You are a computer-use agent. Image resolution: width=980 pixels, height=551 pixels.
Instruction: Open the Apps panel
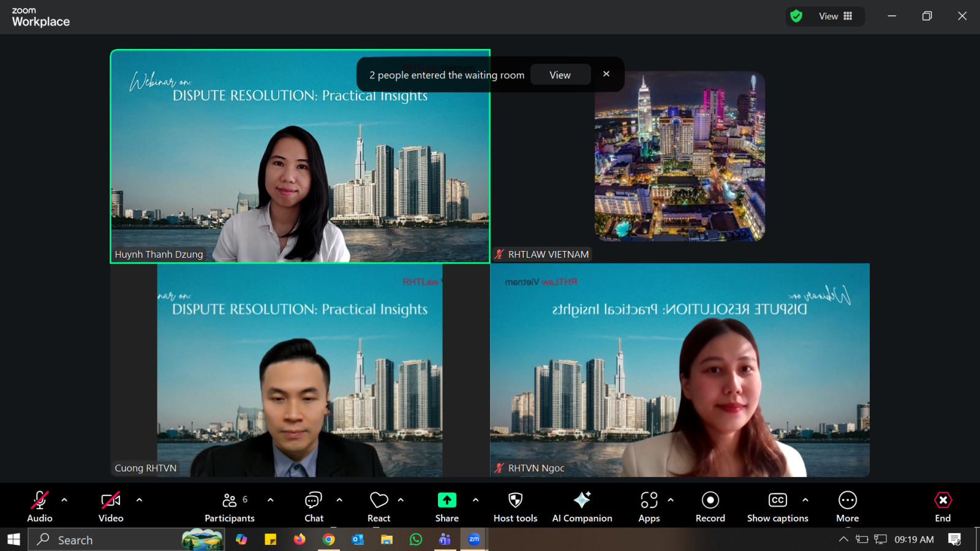click(x=649, y=507)
